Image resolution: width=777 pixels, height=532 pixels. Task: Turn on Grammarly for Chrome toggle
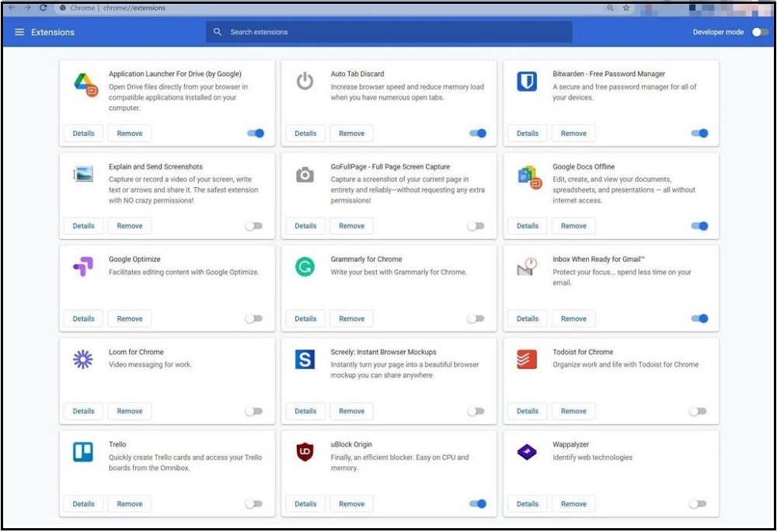476,318
